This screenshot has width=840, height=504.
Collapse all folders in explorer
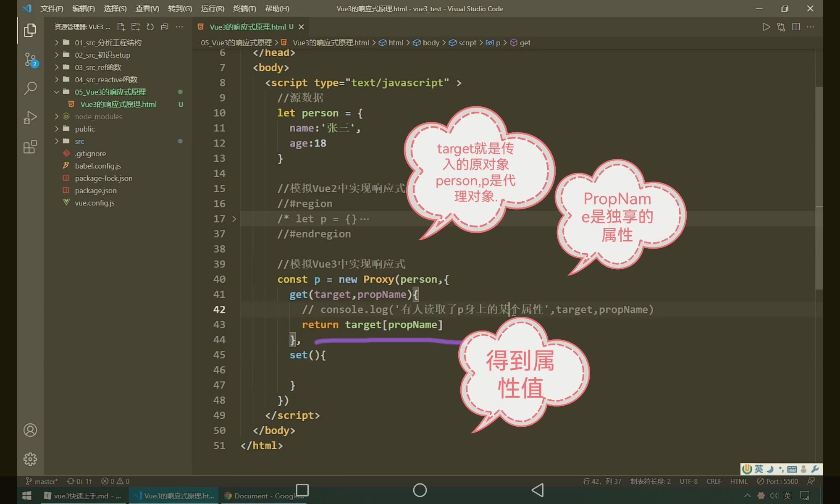tap(165, 27)
